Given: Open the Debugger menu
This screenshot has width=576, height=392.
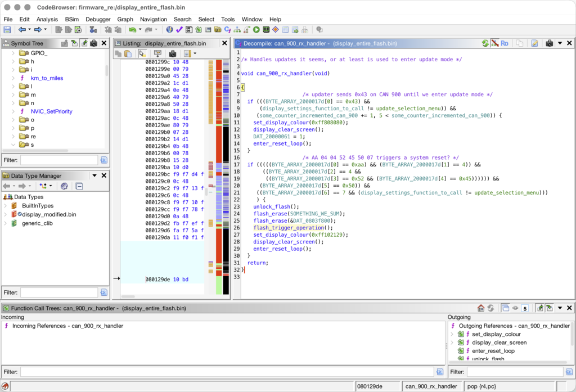Looking at the screenshot, I should coord(98,20).
